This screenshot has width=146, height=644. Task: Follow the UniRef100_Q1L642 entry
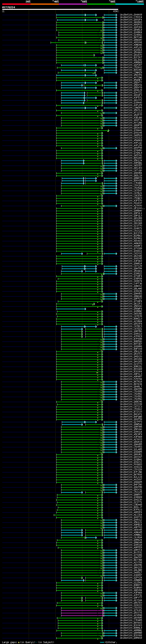131,60
